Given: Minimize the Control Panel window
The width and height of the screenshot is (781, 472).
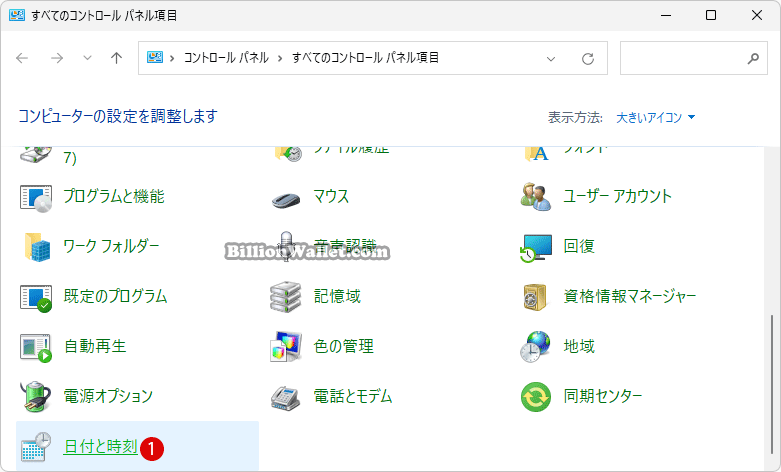Looking at the screenshot, I should pyautogui.click(x=666, y=15).
